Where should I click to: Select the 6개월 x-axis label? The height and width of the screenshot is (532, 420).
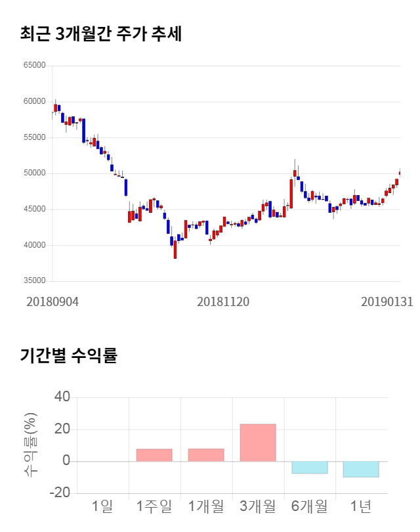pos(309,506)
